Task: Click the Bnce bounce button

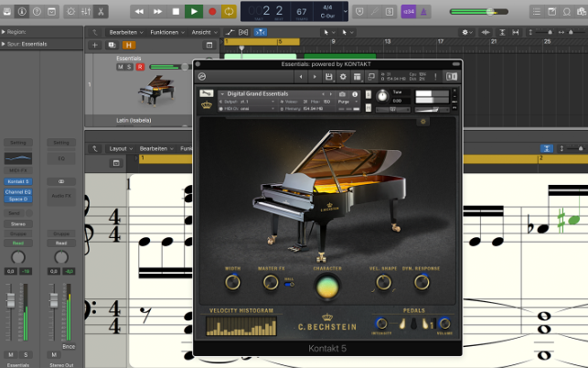Action: pyautogui.click(x=69, y=347)
